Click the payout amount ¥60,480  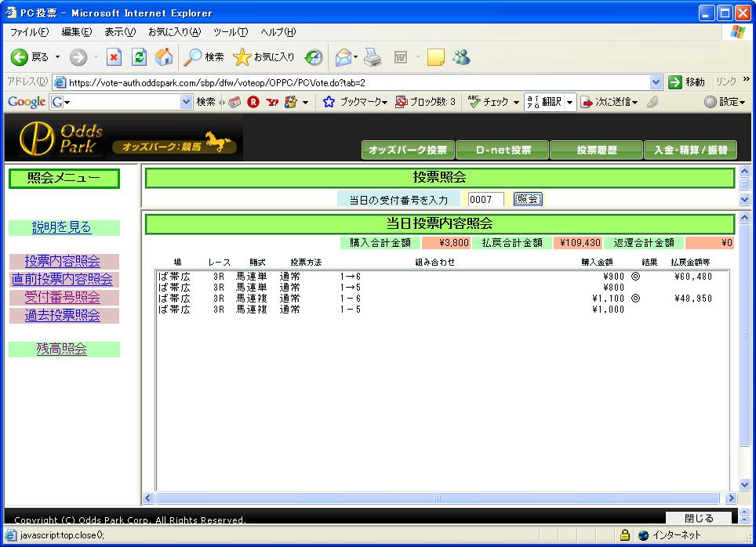pos(693,277)
